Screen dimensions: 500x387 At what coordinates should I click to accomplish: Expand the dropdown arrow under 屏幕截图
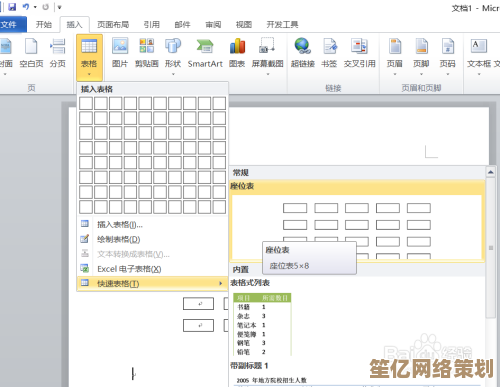point(268,74)
